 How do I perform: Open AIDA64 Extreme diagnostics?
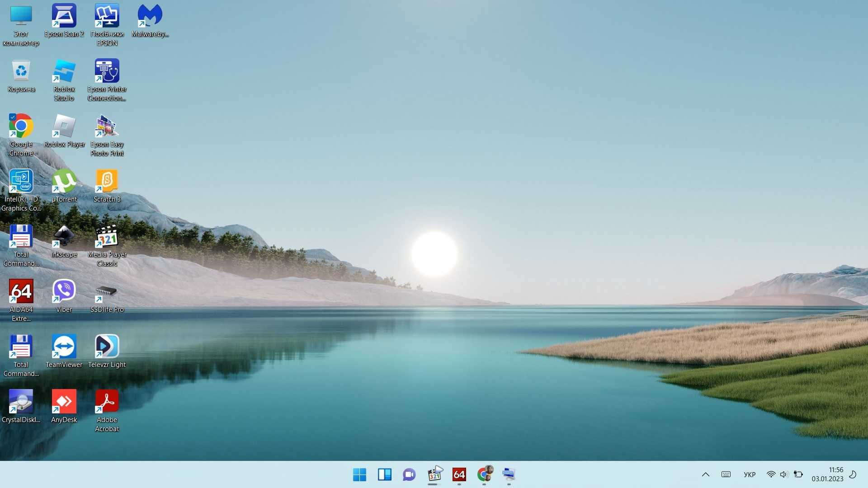[21, 291]
